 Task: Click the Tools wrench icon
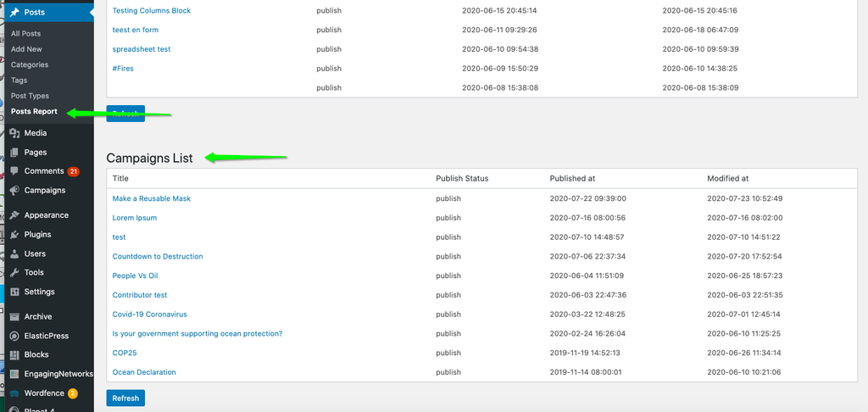pos(15,272)
